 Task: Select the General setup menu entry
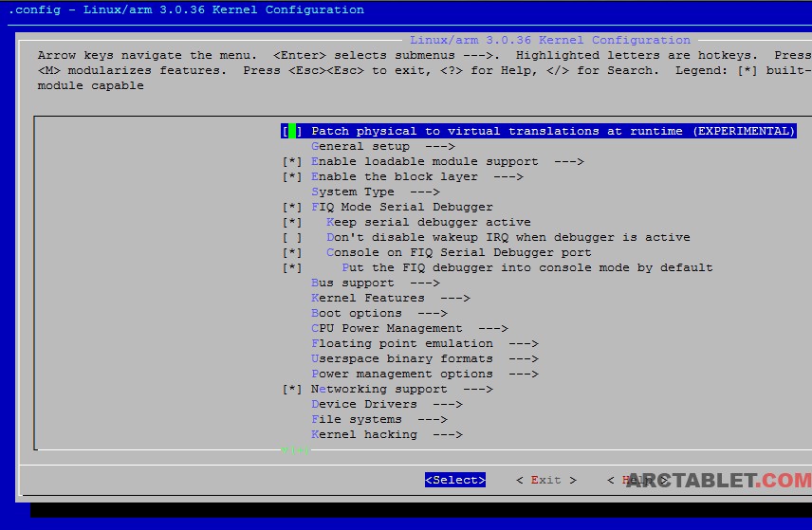[x=360, y=147]
